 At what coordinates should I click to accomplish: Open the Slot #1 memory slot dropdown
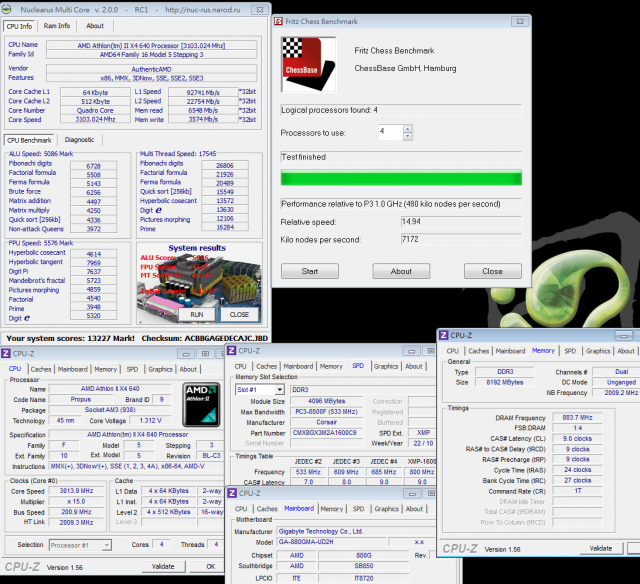click(x=280, y=390)
